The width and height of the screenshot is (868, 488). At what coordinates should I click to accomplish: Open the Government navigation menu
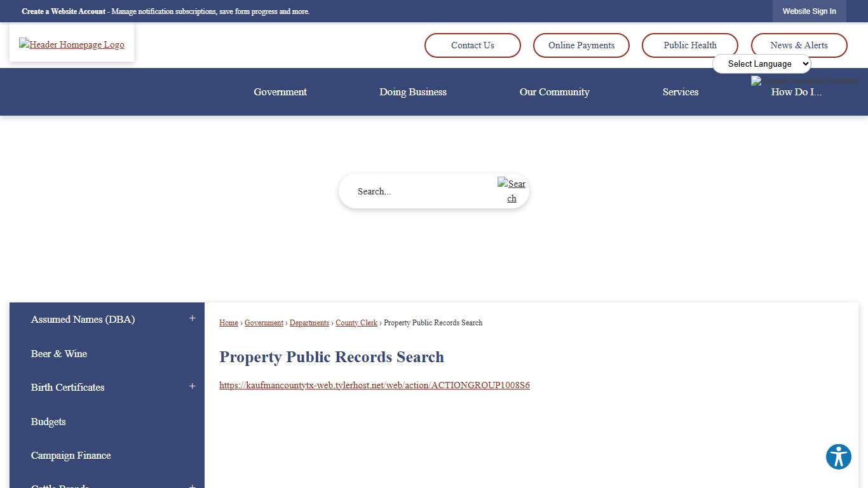coord(280,92)
